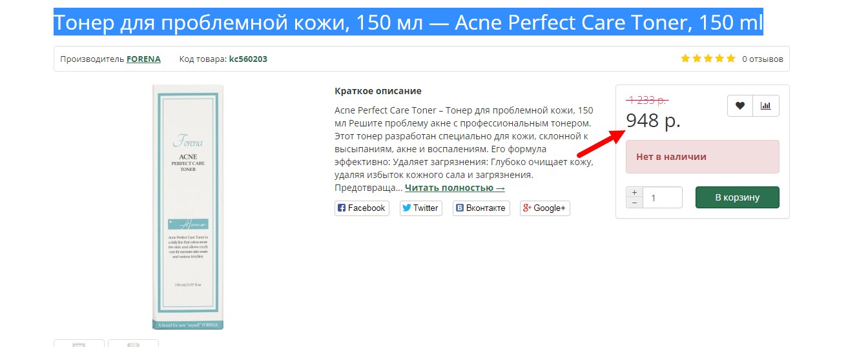Share the product on Google+
Viewport: 868px width, 347px height.
(544, 208)
